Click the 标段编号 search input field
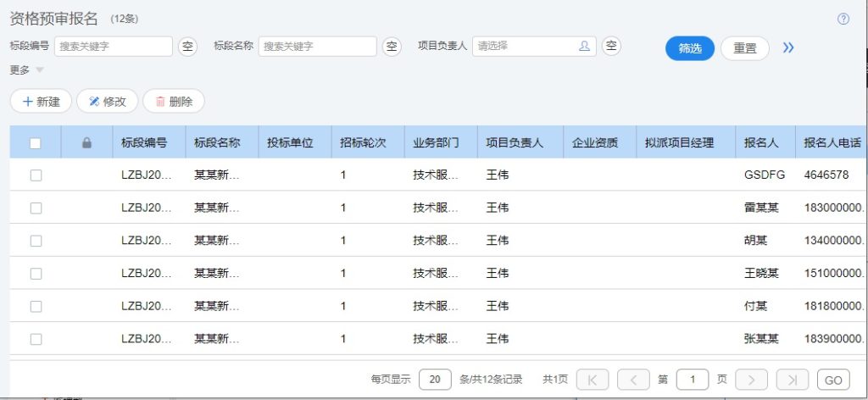The height and width of the screenshot is (400, 868). [x=113, y=47]
